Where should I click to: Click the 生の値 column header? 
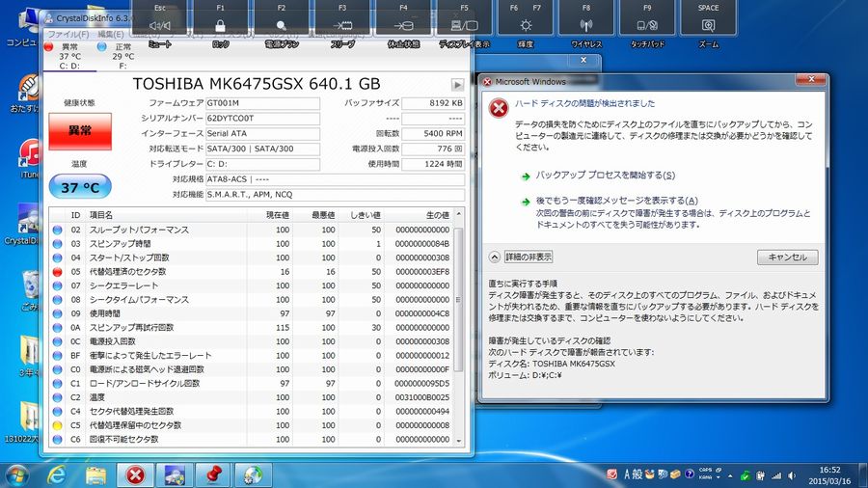pos(418,215)
